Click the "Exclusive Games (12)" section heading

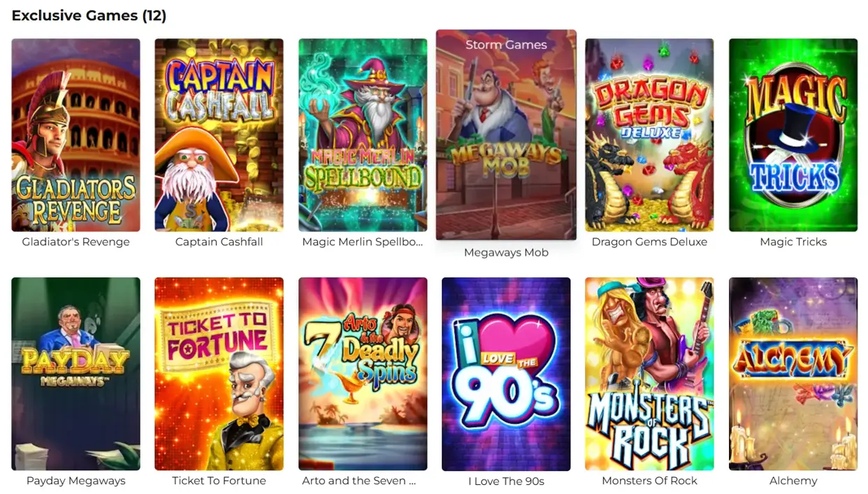(x=89, y=15)
